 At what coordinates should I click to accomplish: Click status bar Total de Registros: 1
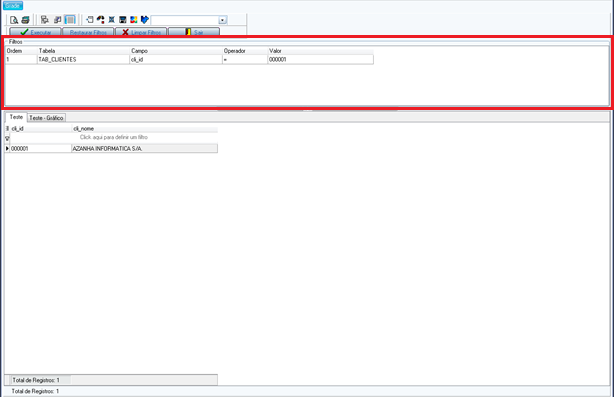[x=35, y=391]
